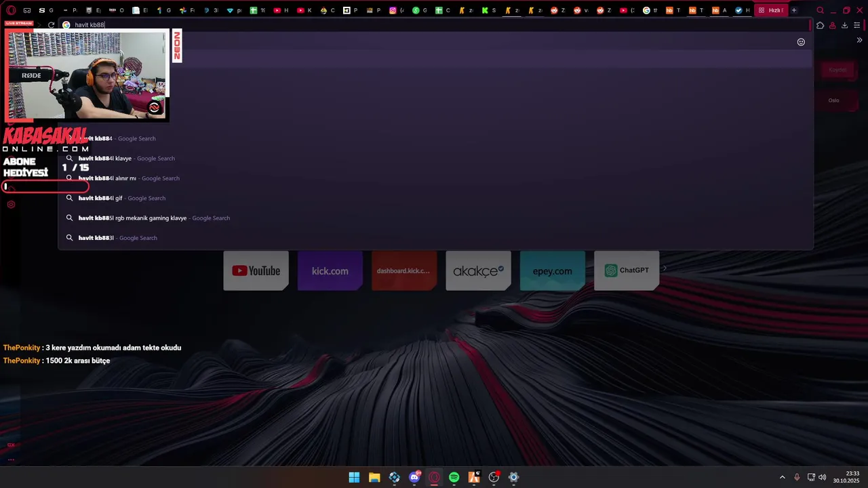Add a new tab with plus button
Image resolution: width=868 pixels, height=488 pixels.
794,10
